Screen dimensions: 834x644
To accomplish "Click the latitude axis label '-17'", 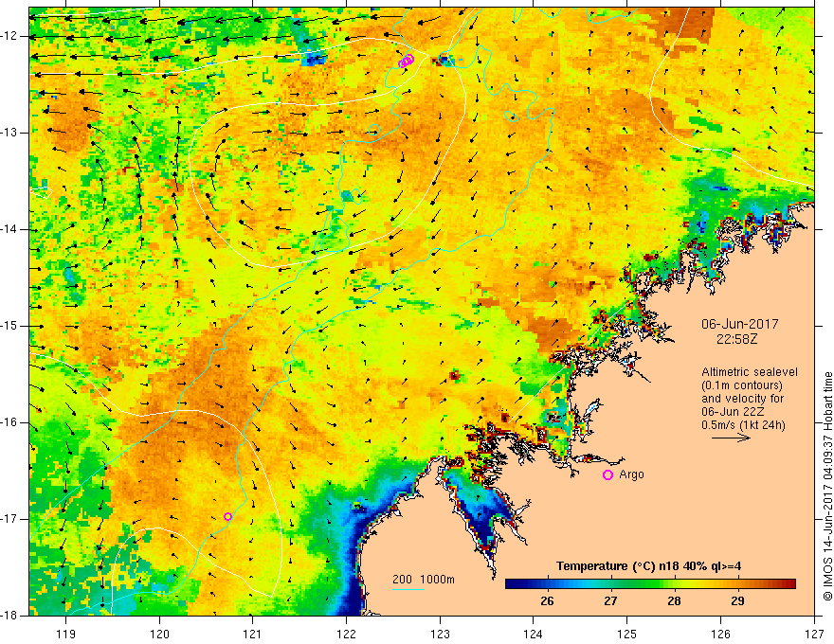I will pos(10,519).
